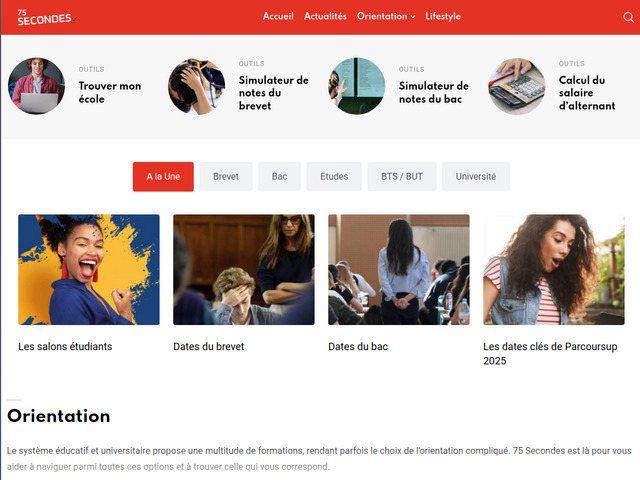This screenshot has width=640, height=480.
Task: Open the Dates du bac thumbnail
Action: [399, 270]
